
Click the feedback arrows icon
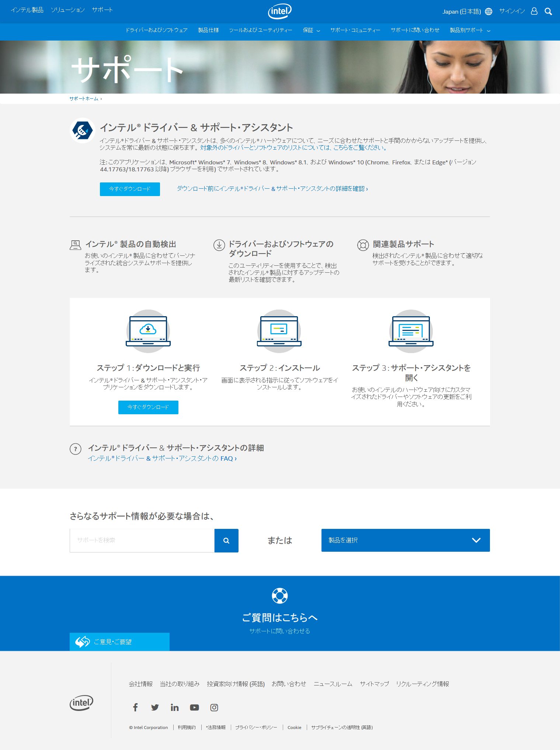[x=83, y=642]
